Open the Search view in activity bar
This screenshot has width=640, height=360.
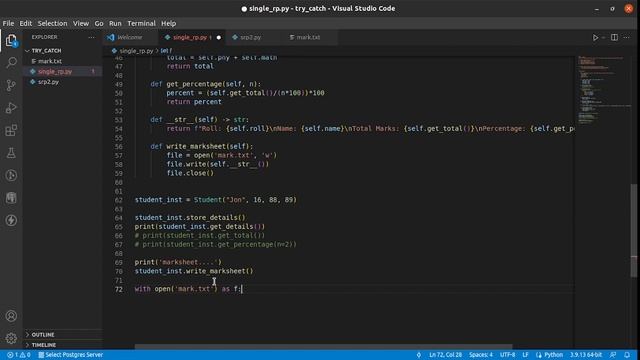click(x=11, y=63)
